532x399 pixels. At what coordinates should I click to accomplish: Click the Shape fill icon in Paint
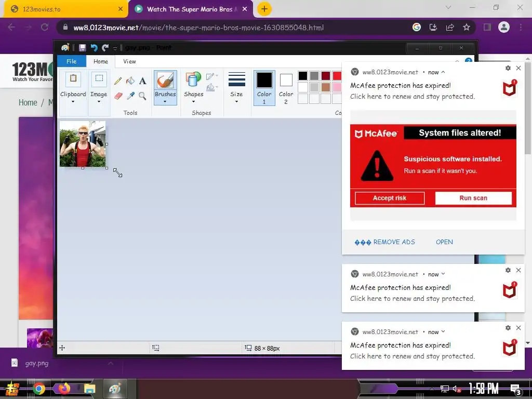(x=211, y=87)
